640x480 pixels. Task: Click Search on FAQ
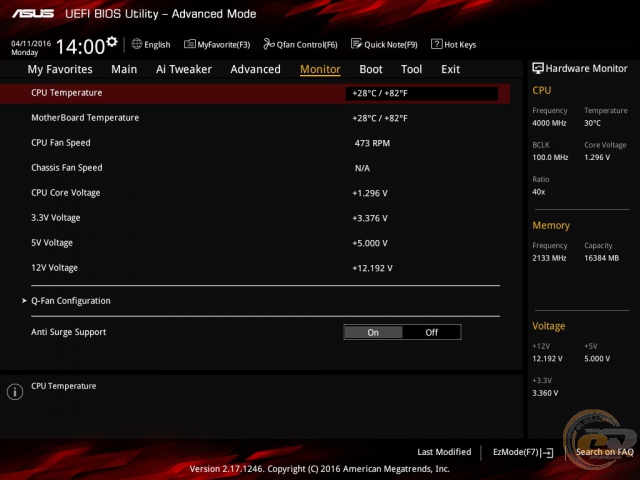point(604,452)
